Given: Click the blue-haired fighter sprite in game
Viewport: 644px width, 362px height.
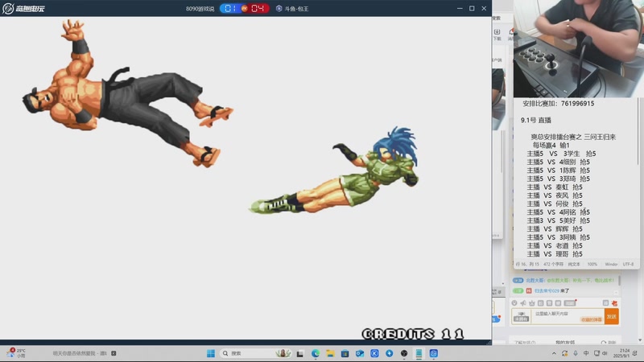Looking at the screenshot, I should (x=334, y=171).
